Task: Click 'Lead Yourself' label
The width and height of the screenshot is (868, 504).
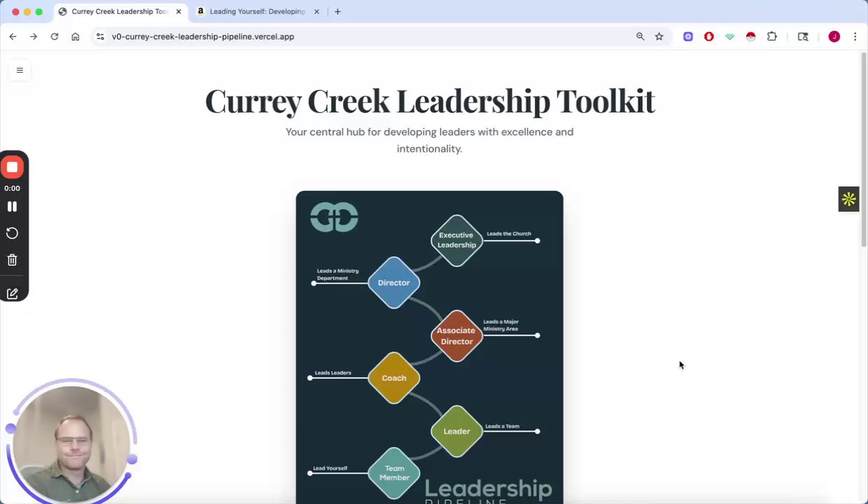Action: pos(330,468)
